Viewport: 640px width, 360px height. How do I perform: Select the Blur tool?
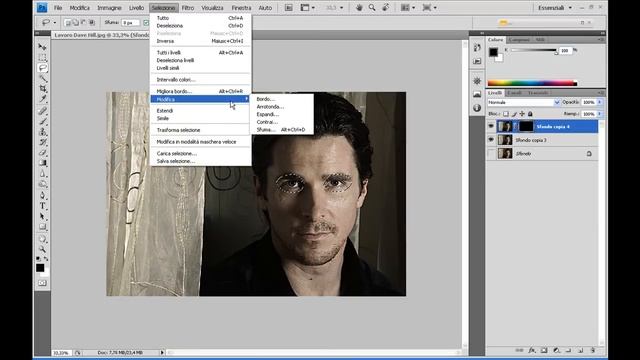[42, 174]
